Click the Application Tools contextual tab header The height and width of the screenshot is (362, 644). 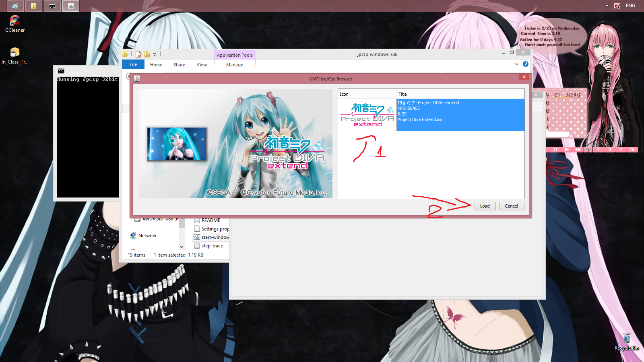[x=235, y=55]
